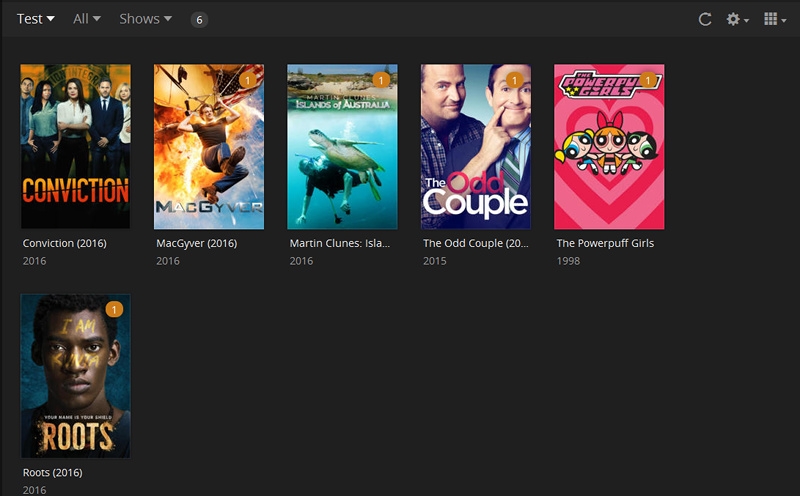This screenshot has width=800, height=496.
Task: Click the year 2016 under MacGyver
Action: (x=168, y=261)
